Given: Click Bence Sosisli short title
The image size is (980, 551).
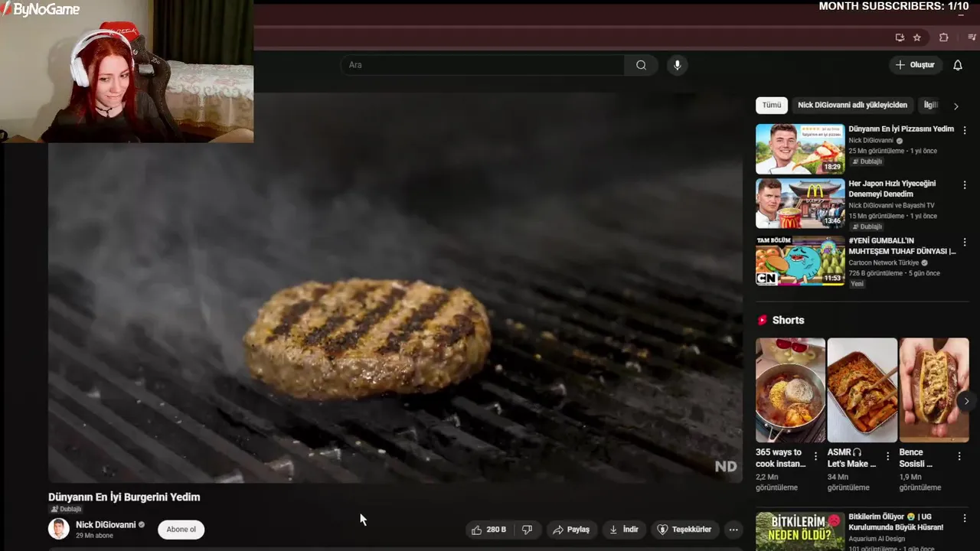Looking at the screenshot, I should 916,458.
